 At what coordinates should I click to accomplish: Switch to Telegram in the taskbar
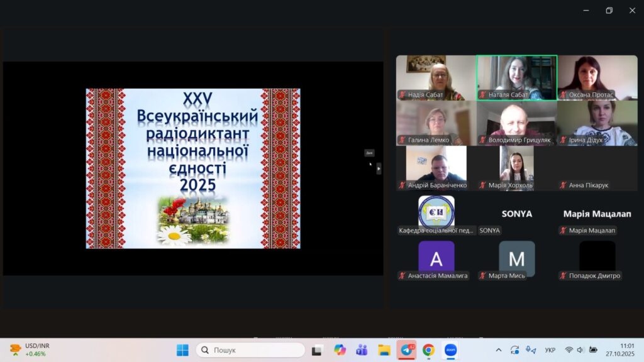406,350
